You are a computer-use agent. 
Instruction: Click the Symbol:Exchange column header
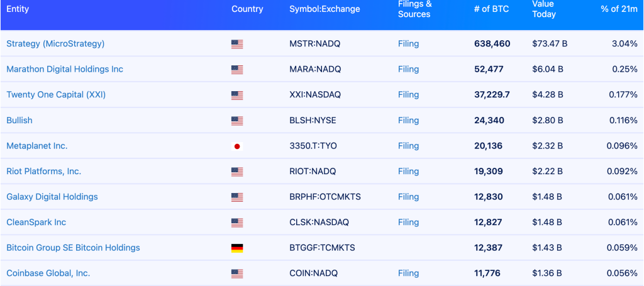click(x=325, y=9)
